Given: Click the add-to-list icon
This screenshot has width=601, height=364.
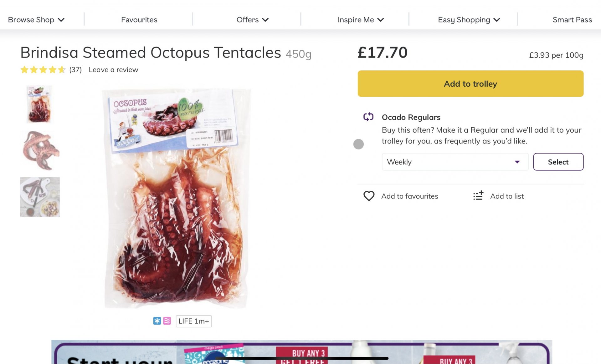Looking at the screenshot, I should coord(478,196).
